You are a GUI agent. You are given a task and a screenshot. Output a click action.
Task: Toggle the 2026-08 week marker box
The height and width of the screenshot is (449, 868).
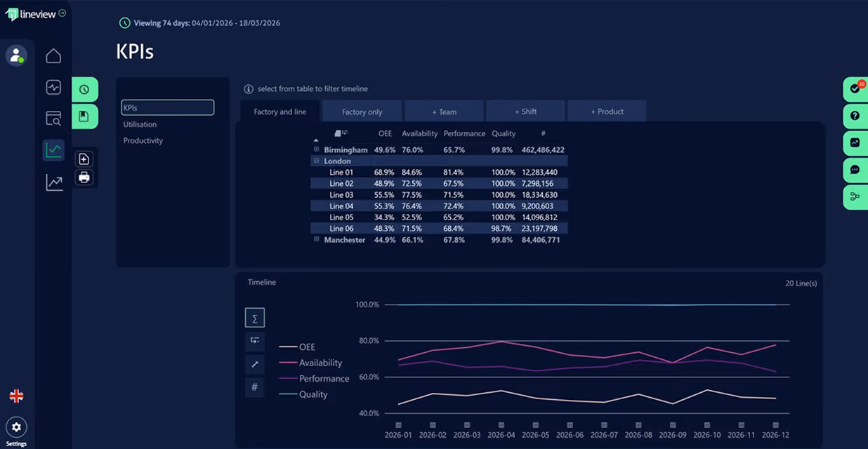pyautogui.click(x=638, y=425)
